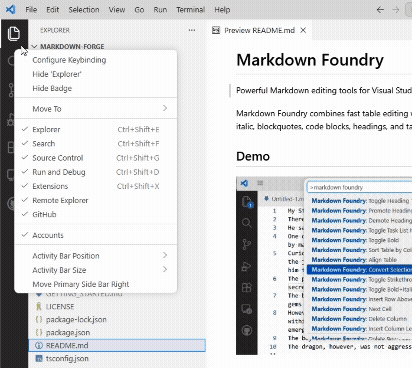412x368 pixels.
Task: Click 'Markdown Foundry: Align Table' entry
Action: point(354,260)
